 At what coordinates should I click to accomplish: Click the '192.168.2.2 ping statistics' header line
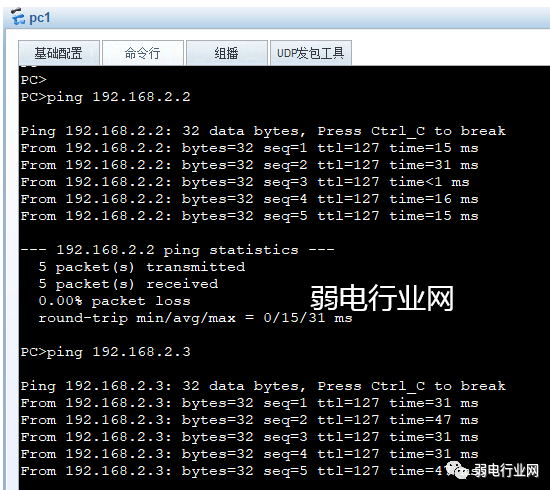pyautogui.click(x=177, y=250)
